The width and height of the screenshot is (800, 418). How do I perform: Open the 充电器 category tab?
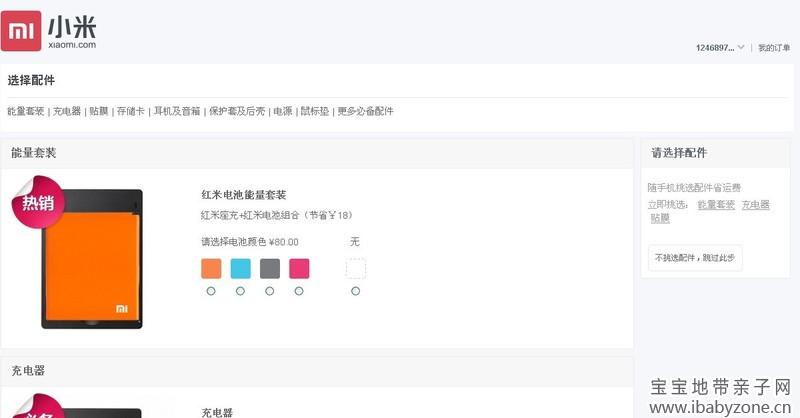click(x=67, y=111)
